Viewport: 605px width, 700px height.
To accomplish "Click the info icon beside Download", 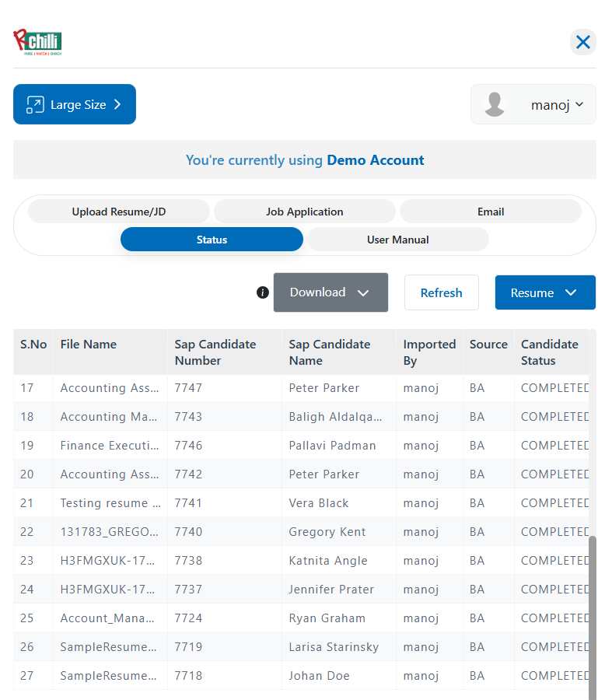I will [x=263, y=292].
